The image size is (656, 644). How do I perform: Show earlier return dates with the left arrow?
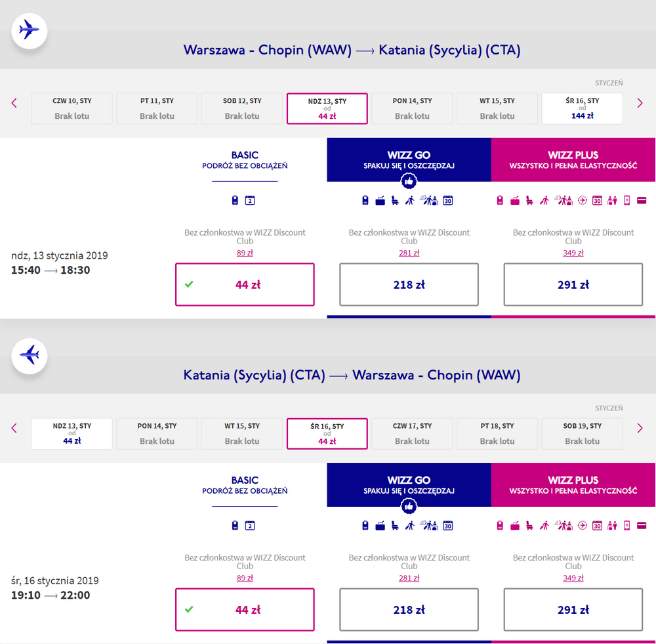14,428
